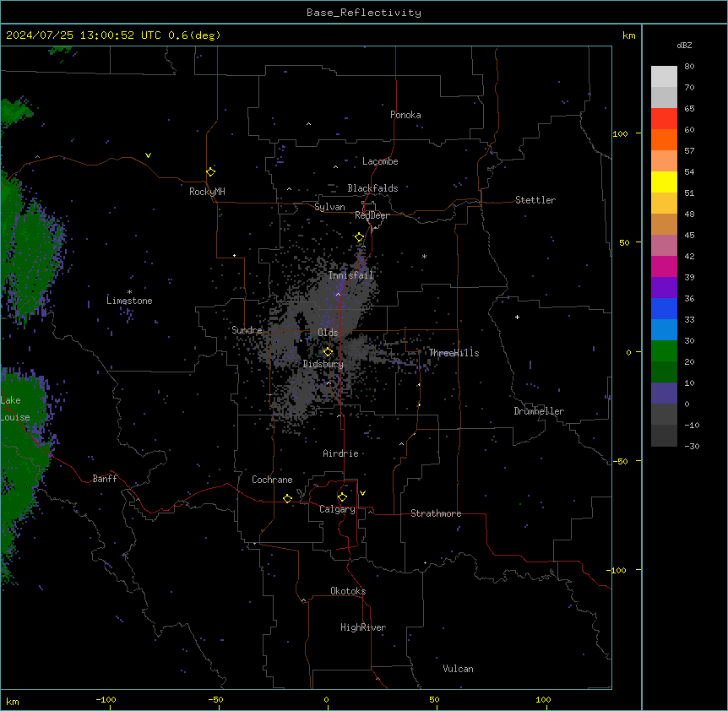Pick the purple 36 dBZ legend color
The image size is (728, 711).
(664, 287)
